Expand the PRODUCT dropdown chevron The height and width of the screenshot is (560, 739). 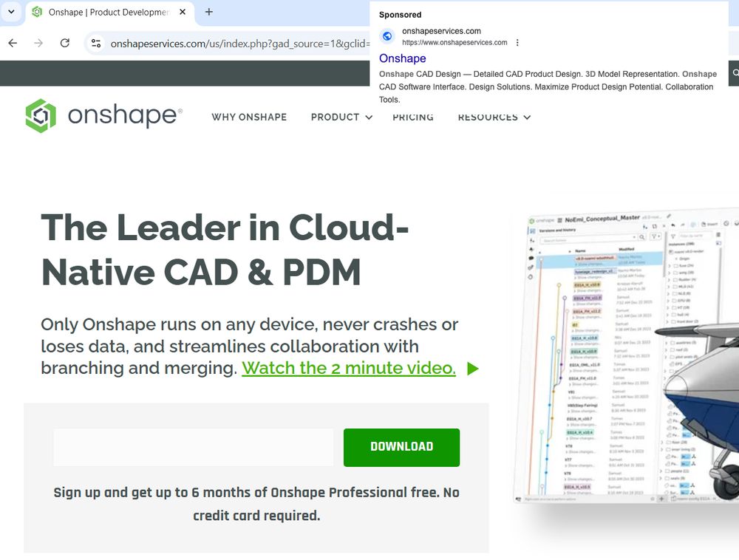pyautogui.click(x=369, y=117)
